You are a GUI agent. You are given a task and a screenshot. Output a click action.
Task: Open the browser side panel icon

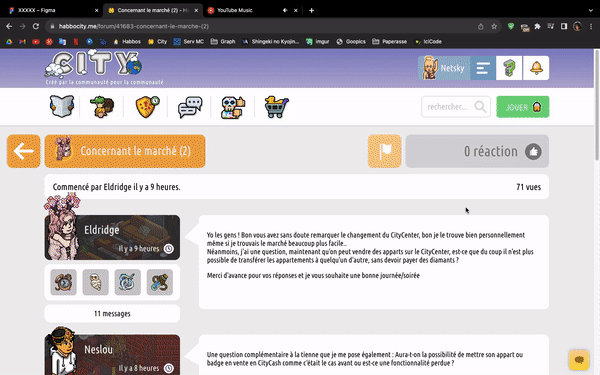pos(564,26)
